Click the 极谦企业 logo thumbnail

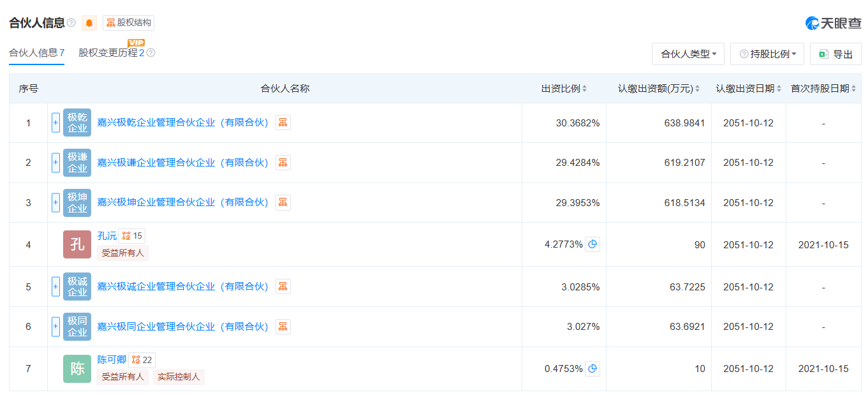click(x=77, y=163)
